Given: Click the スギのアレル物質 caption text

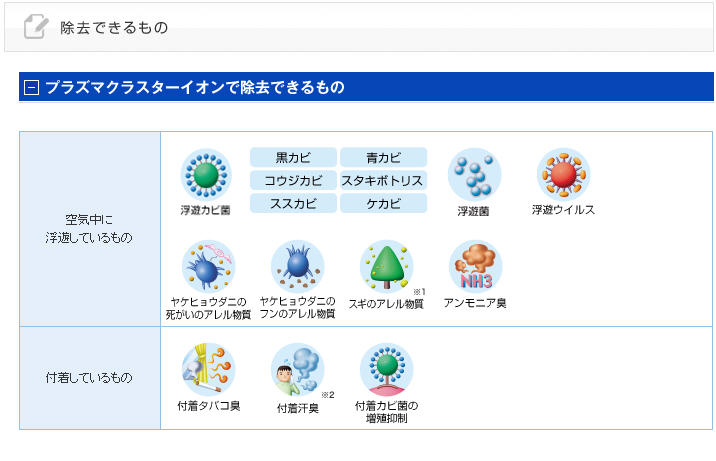Looking at the screenshot, I should 386,304.
